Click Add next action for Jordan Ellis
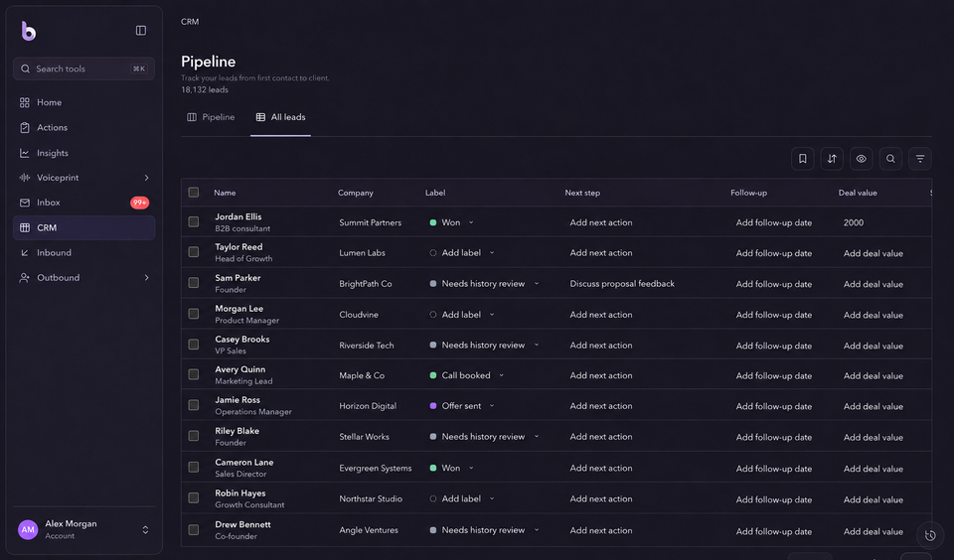The image size is (954, 560). pyautogui.click(x=601, y=222)
